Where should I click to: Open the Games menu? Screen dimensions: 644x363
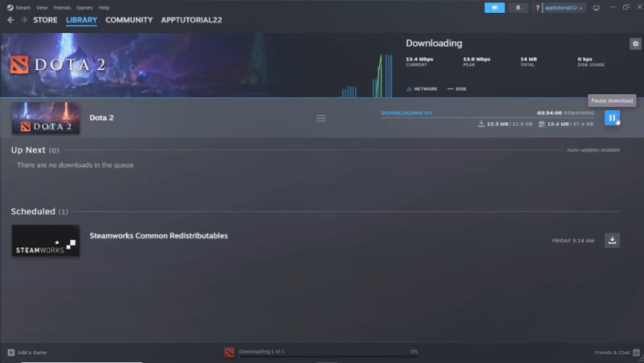click(85, 7)
